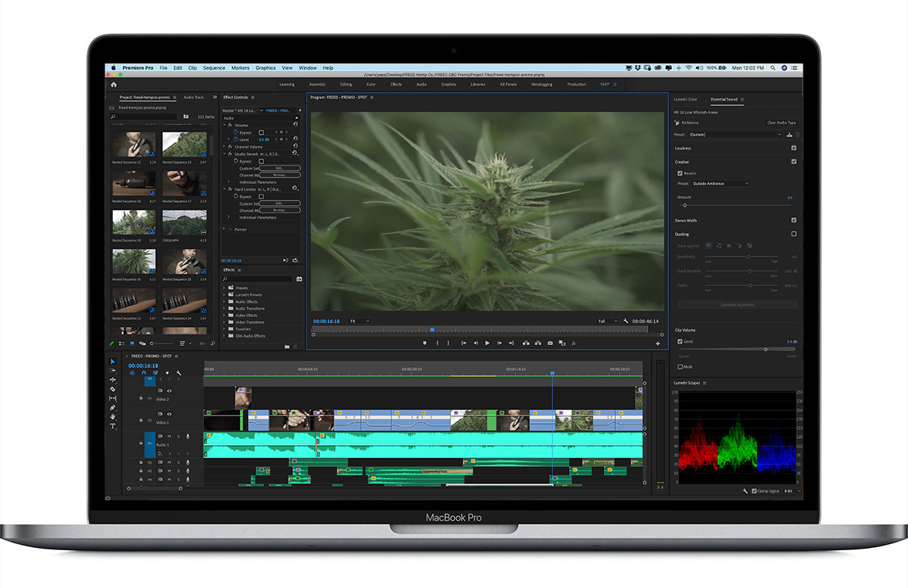908x588 pixels.
Task: Click the Effects panel search field
Action: [x=257, y=278]
